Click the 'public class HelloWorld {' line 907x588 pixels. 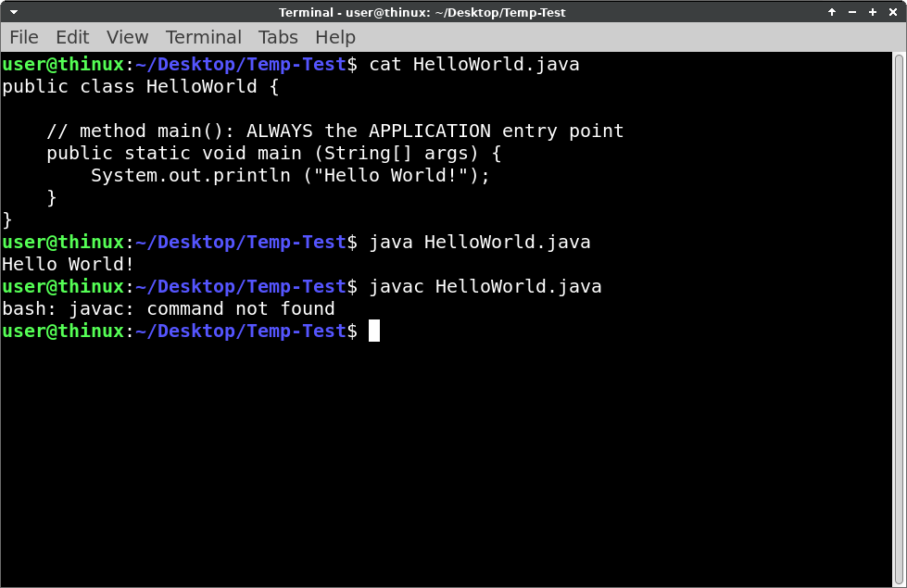[141, 87]
